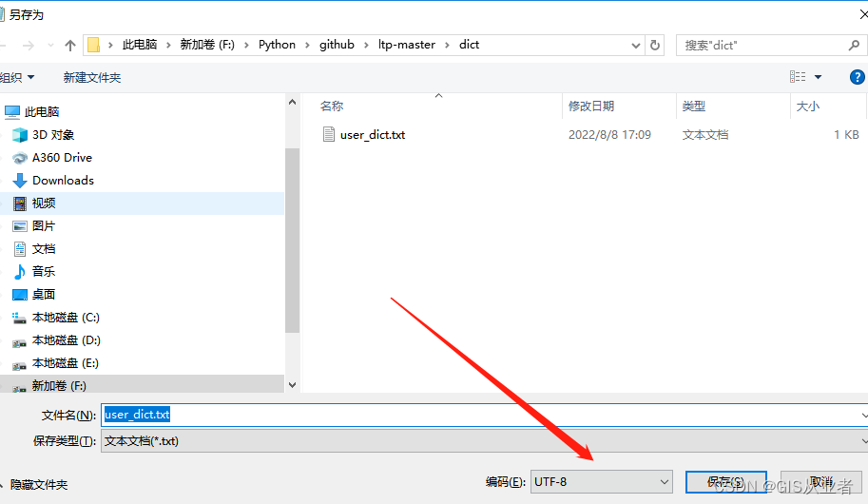Open the view options dropdown arrow
This screenshot has width=868, height=504.
pyautogui.click(x=818, y=77)
